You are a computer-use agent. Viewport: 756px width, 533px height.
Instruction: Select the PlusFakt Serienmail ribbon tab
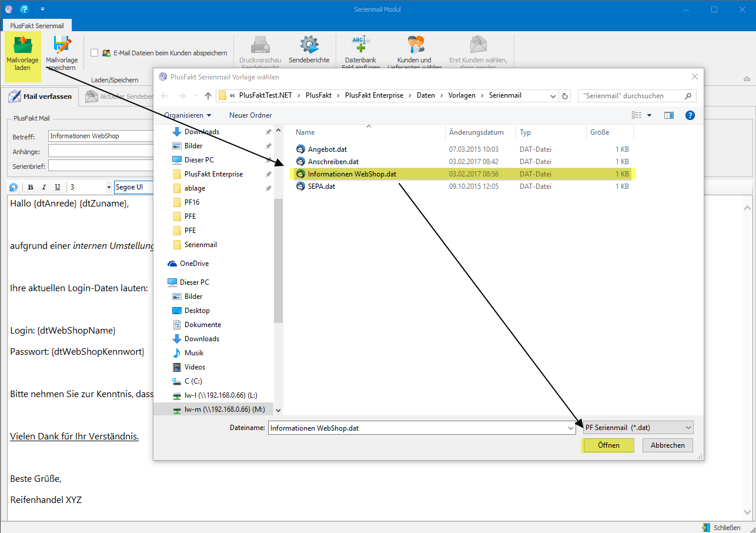point(37,25)
